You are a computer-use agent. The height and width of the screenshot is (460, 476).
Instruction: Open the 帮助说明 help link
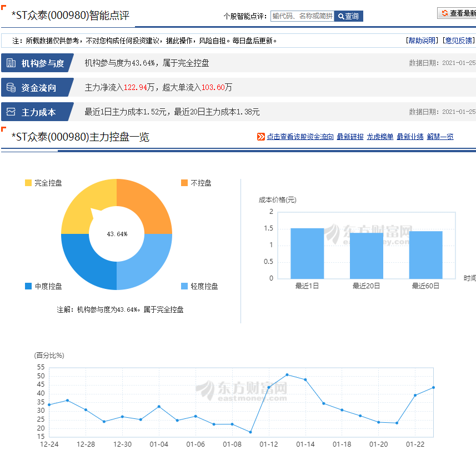pos(422,41)
